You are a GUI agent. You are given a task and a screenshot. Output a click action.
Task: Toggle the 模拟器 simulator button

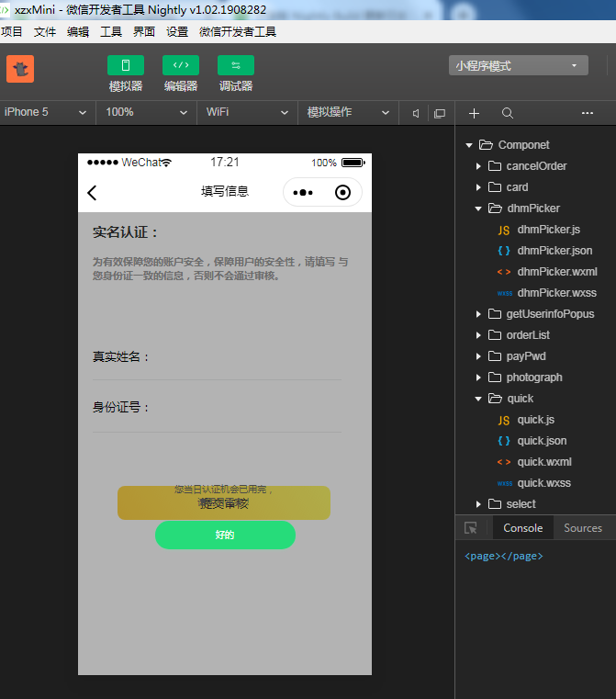126,65
